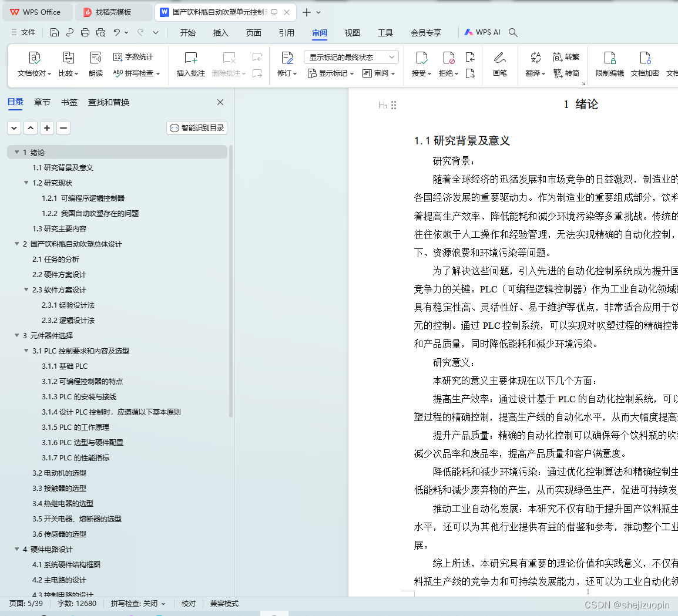The image size is (678, 616).
Task: Run 拼写检查 spell check
Action: pos(136,73)
